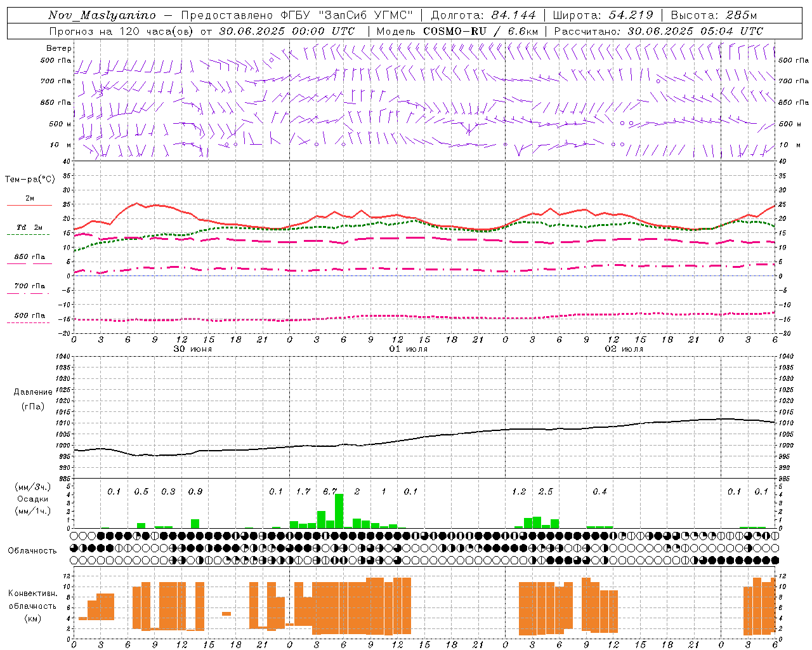Click the latitude value "Широта: 54.219"
812x650 pixels.
(x=603, y=15)
